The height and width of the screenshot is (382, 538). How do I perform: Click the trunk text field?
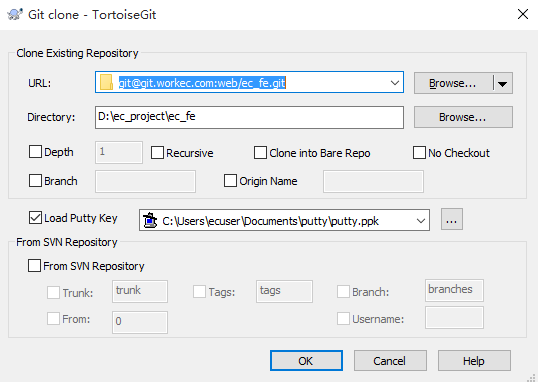140,291
